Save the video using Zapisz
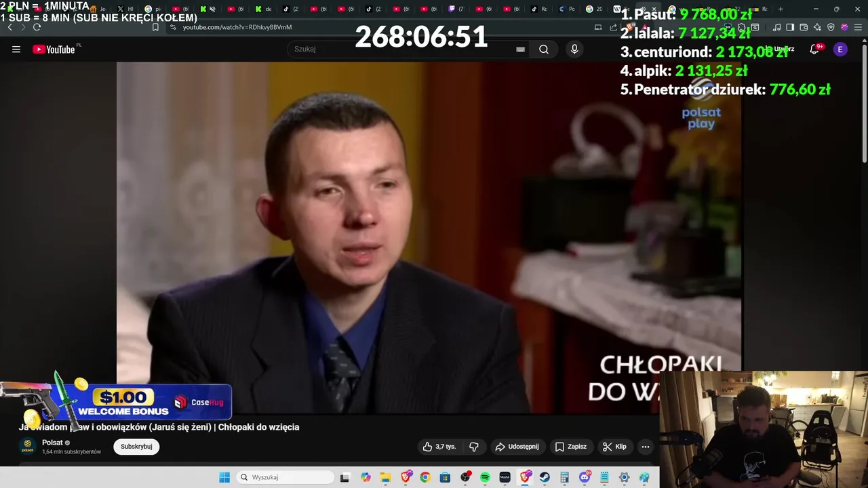868x488 pixels. click(570, 447)
